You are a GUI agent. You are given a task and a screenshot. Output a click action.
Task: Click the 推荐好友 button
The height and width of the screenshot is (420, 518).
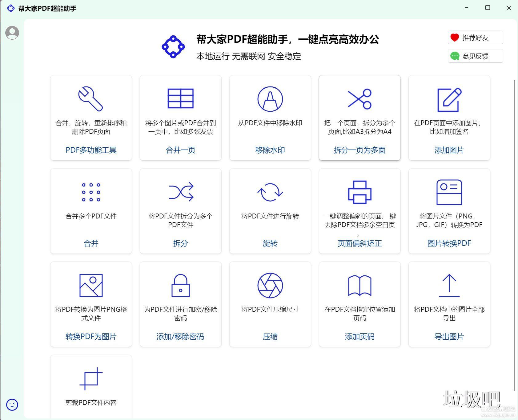[x=475, y=38]
